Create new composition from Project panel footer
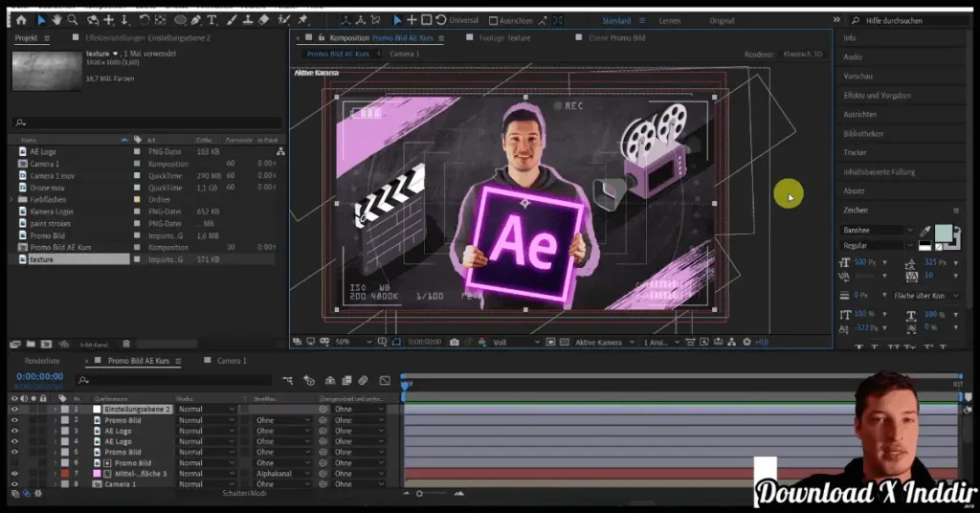Image resolution: width=980 pixels, height=513 pixels. [x=46, y=344]
